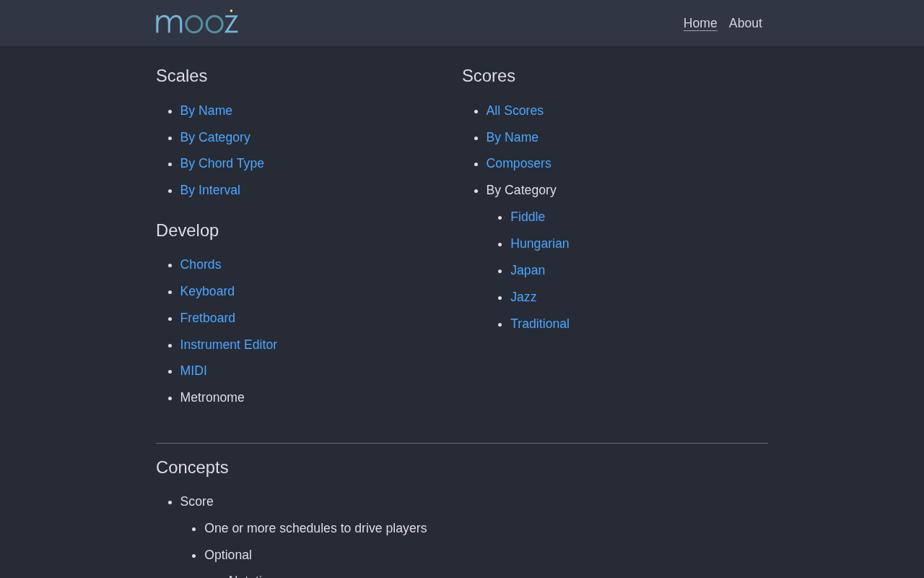Open Scales By Name link

[206, 111]
